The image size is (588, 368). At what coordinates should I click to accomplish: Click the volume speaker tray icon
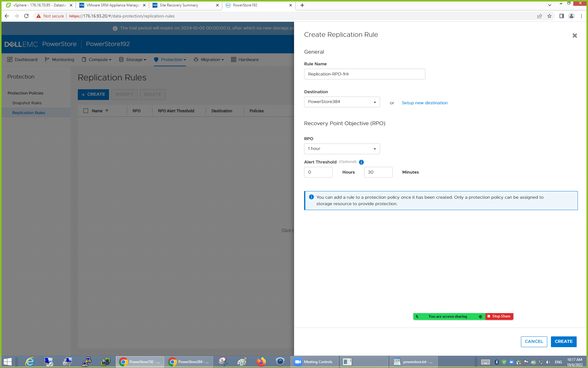(x=548, y=362)
